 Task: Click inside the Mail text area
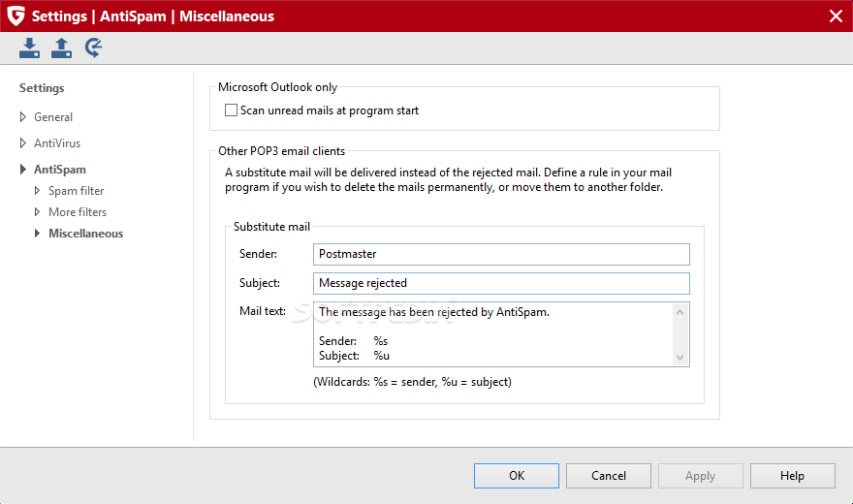point(492,334)
